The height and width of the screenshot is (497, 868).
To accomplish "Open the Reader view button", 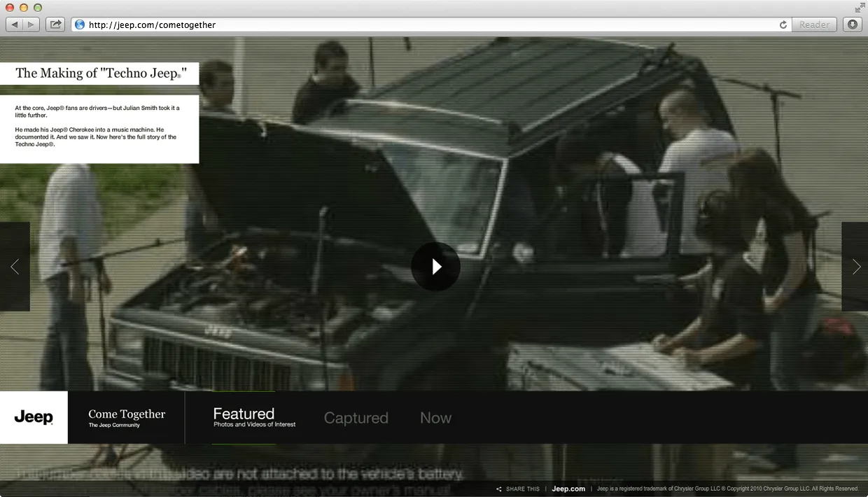I will point(815,24).
